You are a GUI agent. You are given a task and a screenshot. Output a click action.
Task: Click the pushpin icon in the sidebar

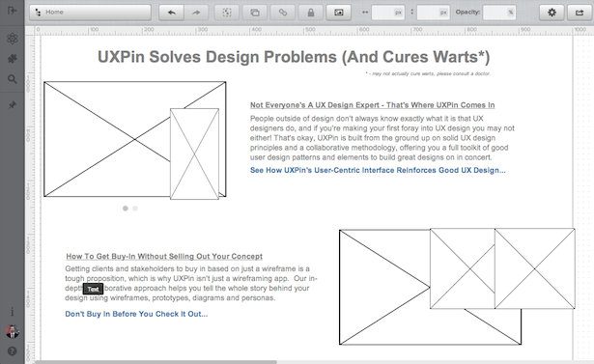[x=13, y=105]
